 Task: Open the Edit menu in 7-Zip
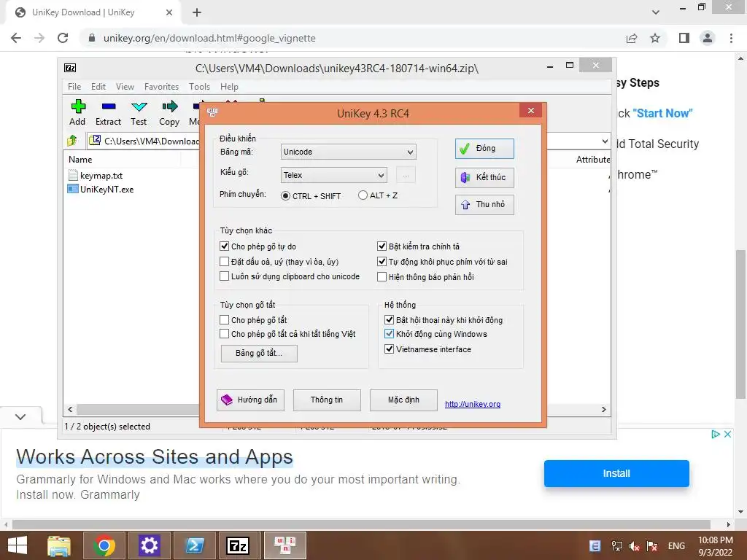pos(98,87)
